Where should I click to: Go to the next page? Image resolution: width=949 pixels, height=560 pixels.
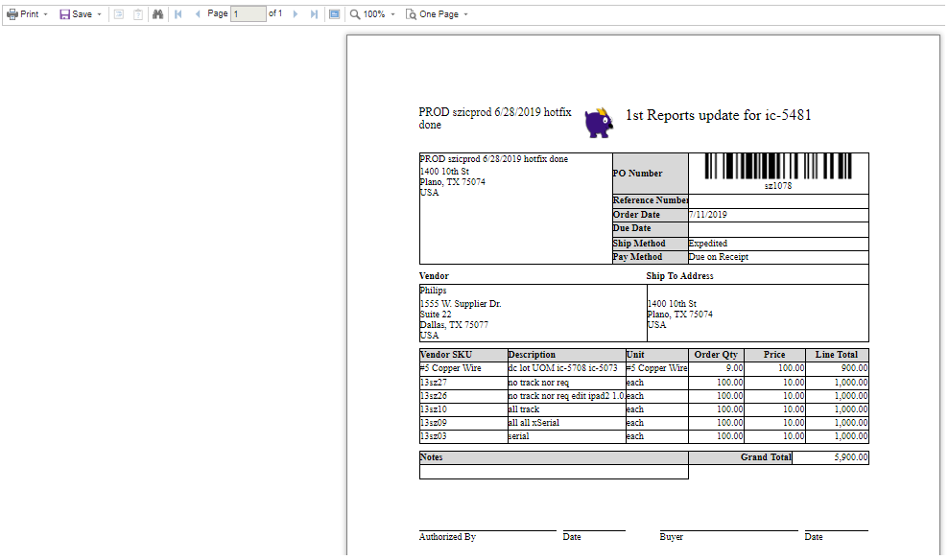pos(295,14)
